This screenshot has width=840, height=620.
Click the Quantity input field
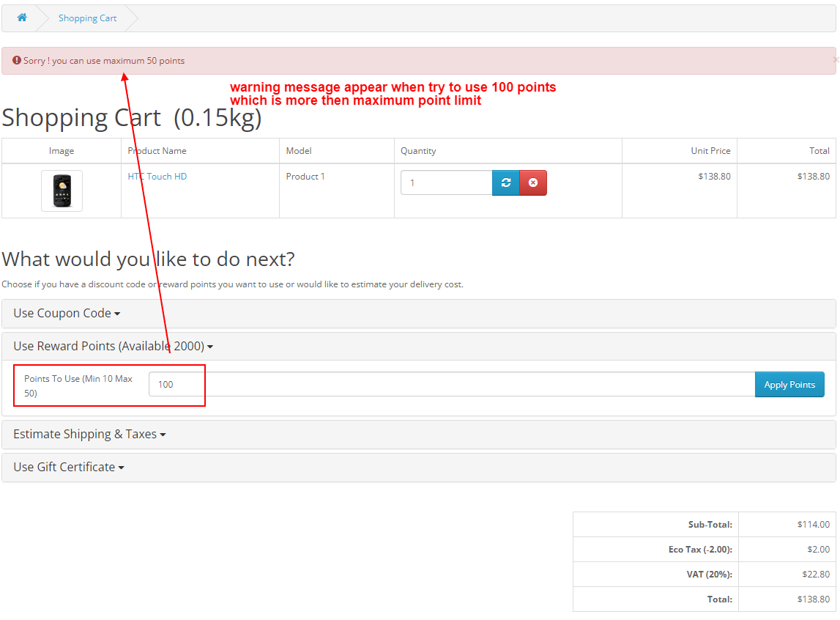[446, 182]
